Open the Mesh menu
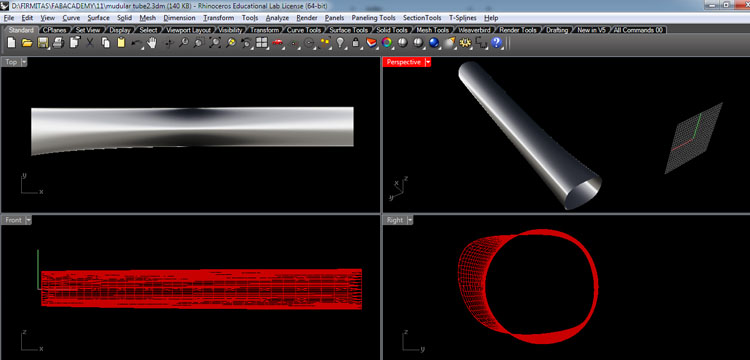Image resolution: width=750 pixels, height=360 pixels. [147, 18]
